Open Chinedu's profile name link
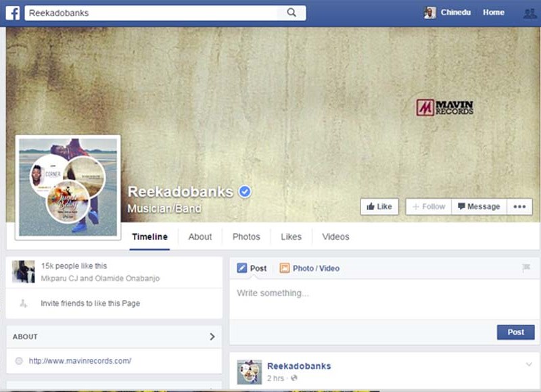This screenshot has height=392, width=541. (x=456, y=12)
